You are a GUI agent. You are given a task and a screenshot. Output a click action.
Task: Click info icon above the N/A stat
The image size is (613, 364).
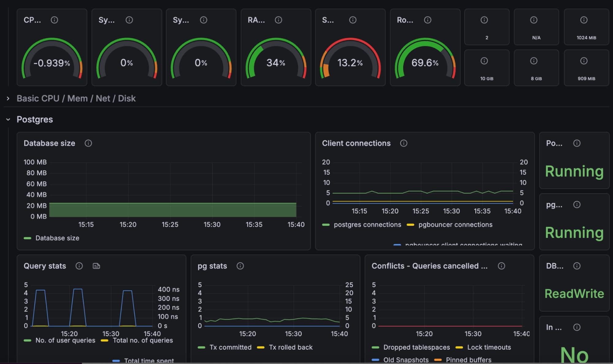click(534, 20)
